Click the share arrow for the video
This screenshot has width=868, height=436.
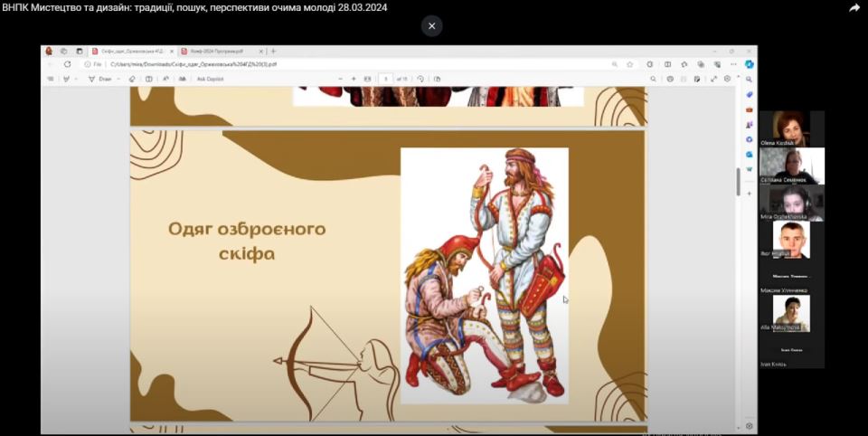pos(854,7)
